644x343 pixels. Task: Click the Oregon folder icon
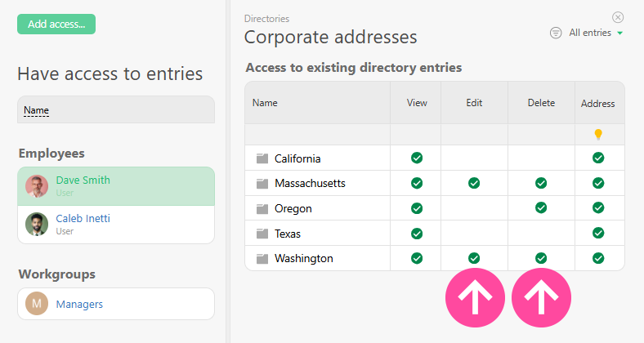click(x=262, y=208)
